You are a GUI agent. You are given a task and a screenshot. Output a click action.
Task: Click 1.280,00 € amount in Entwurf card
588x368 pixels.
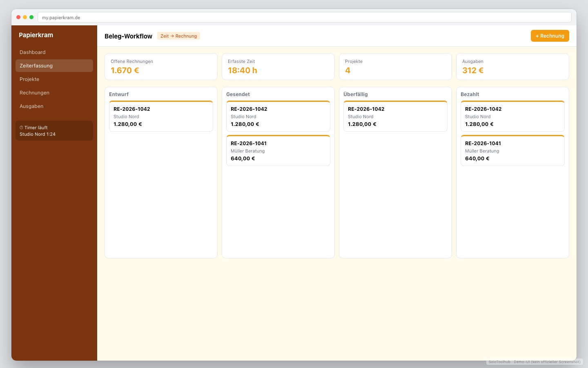tap(128, 124)
